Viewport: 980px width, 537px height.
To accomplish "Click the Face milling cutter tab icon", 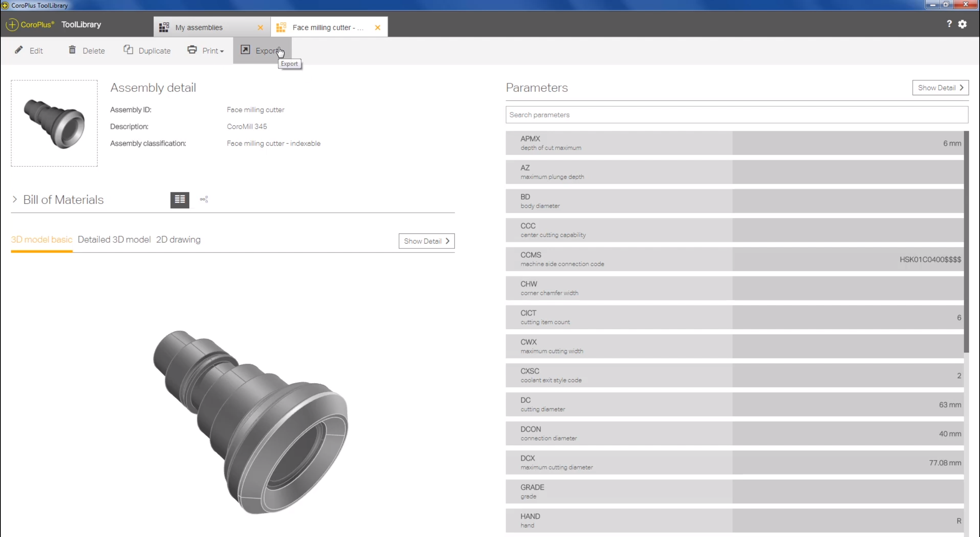I will (281, 27).
